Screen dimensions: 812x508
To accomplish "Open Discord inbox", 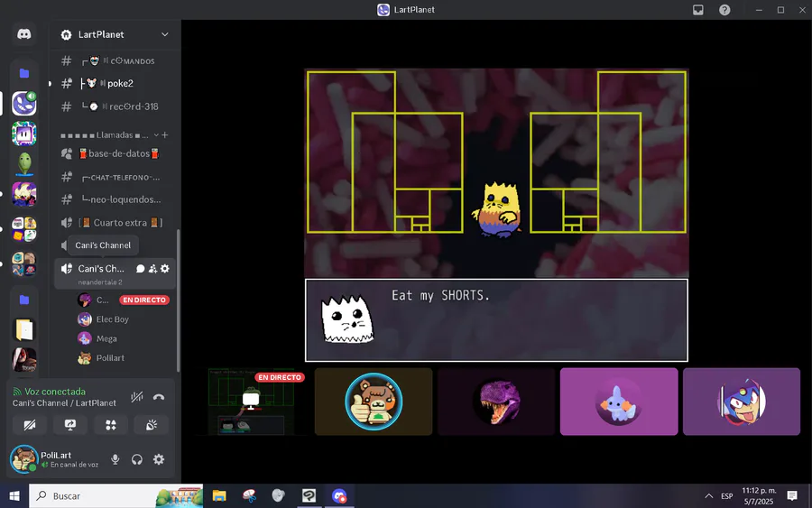I will click(x=698, y=10).
